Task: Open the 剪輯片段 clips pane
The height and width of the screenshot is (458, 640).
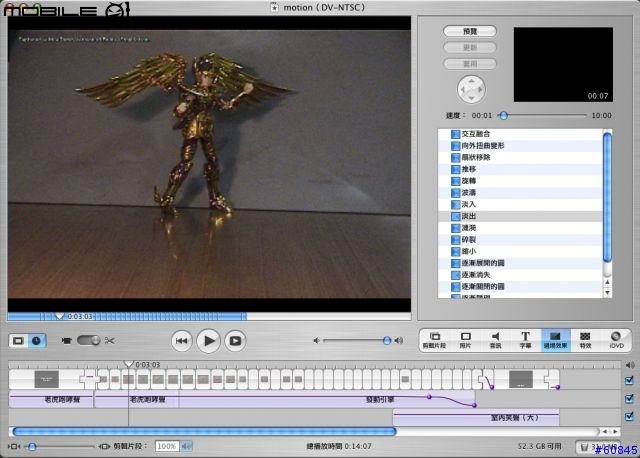Action: [434, 340]
